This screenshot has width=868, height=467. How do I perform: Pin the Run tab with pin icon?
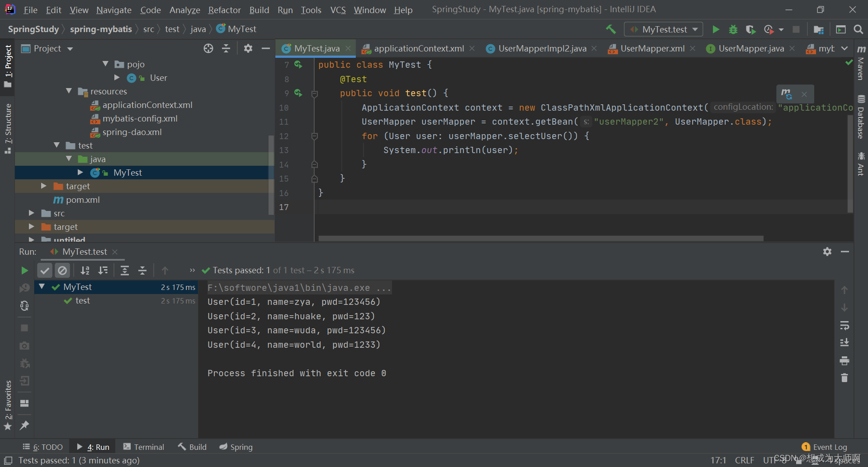24,425
